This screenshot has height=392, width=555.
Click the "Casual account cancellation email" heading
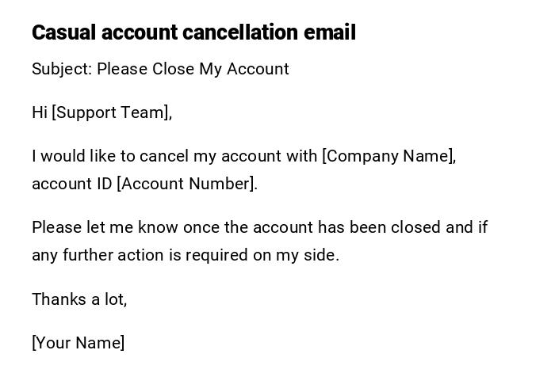(193, 32)
